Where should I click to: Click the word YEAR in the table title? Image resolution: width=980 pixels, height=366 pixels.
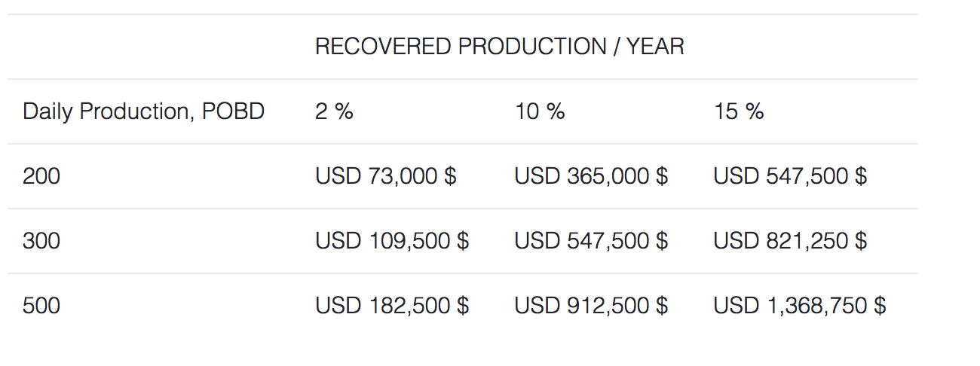[656, 47]
